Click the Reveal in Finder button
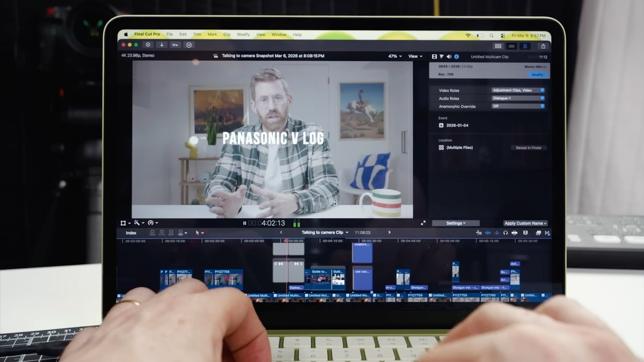The width and height of the screenshot is (644, 362). point(529,147)
